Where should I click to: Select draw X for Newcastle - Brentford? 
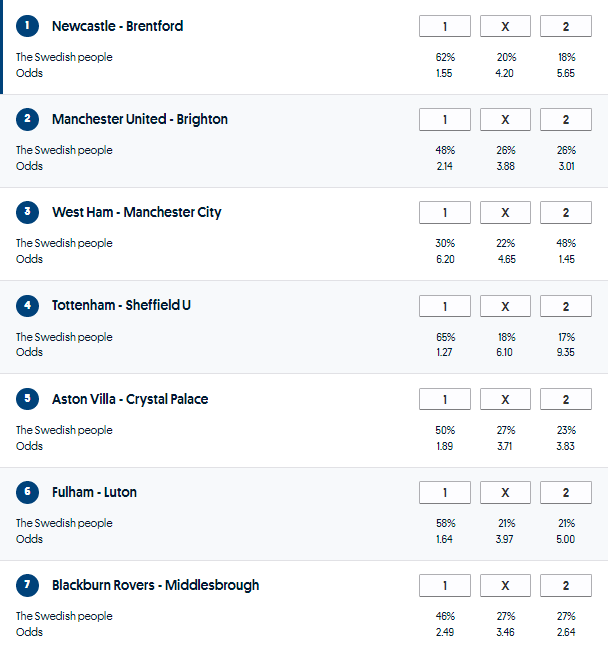pyautogui.click(x=505, y=27)
